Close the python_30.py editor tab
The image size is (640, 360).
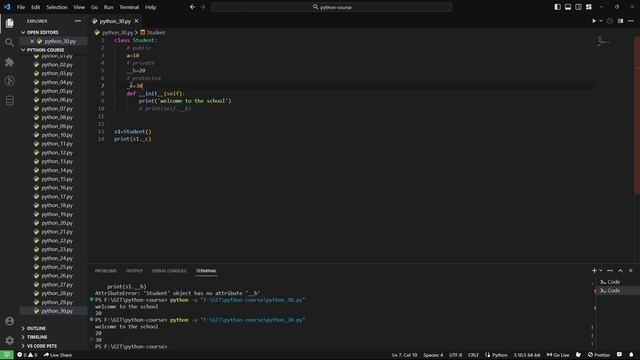[136, 21]
